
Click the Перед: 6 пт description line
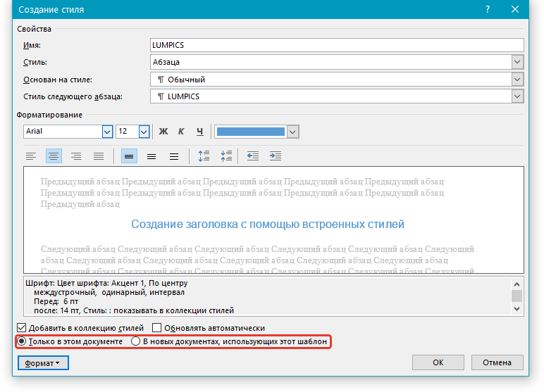(56, 301)
